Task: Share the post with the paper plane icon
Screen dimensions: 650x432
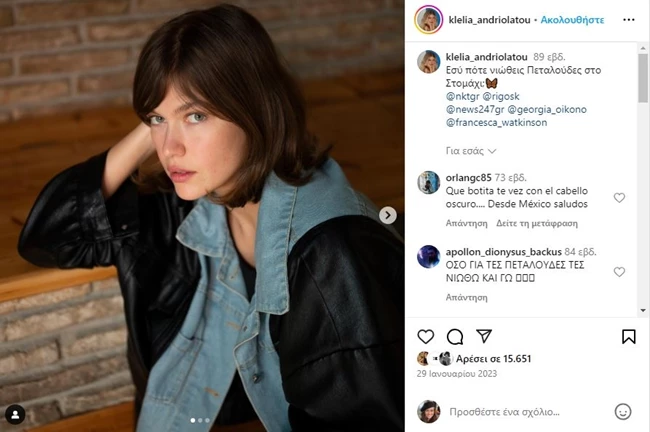Action: tap(483, 336)
